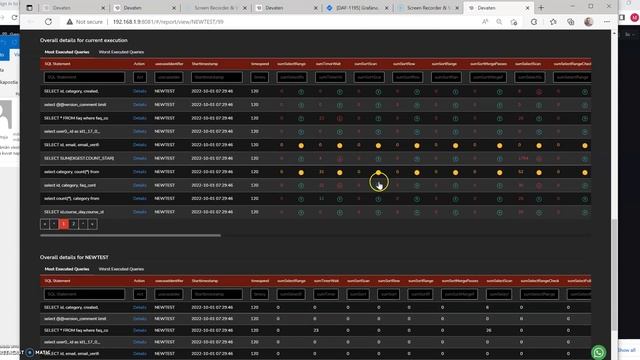Image resolution: width=640 pixels, height=360 pixels.
Task: Click sumSortScan status icon in 'SELECT id, category, created' row
Action: pyautogui.click(x=378, y=92)
